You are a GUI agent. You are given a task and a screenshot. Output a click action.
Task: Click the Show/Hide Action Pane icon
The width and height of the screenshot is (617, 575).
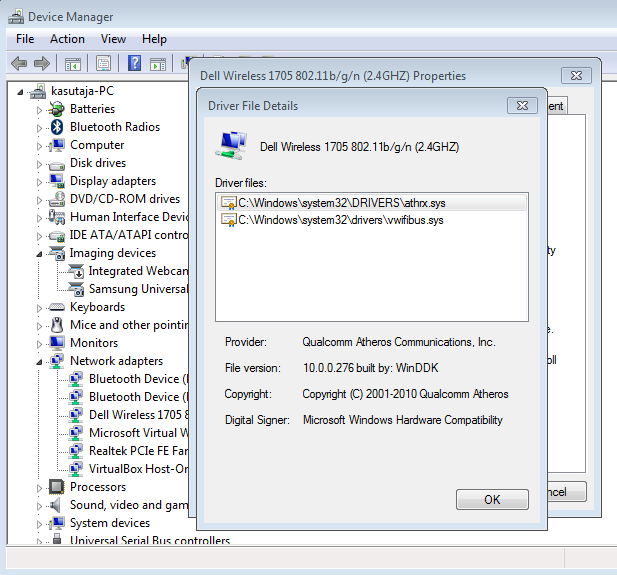tap(158, 63)
